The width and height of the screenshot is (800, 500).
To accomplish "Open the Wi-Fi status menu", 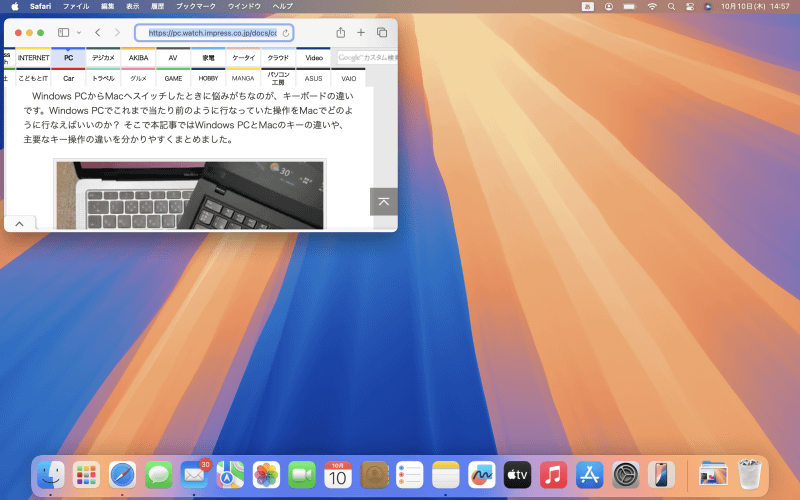I will (652, 7).
